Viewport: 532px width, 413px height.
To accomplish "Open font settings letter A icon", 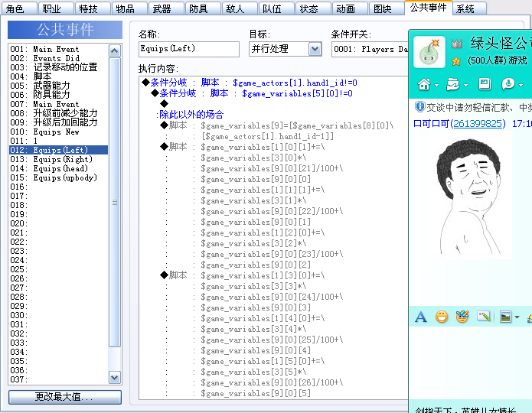I will click(x=421, y=317).
